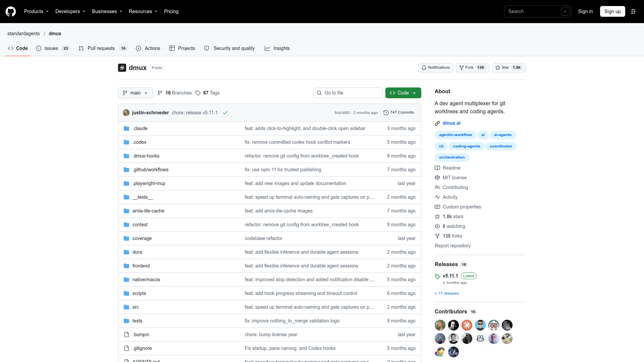This screenshot has width=644, height=362.
Task: Star the dmux repository
Action: [509, 68]
